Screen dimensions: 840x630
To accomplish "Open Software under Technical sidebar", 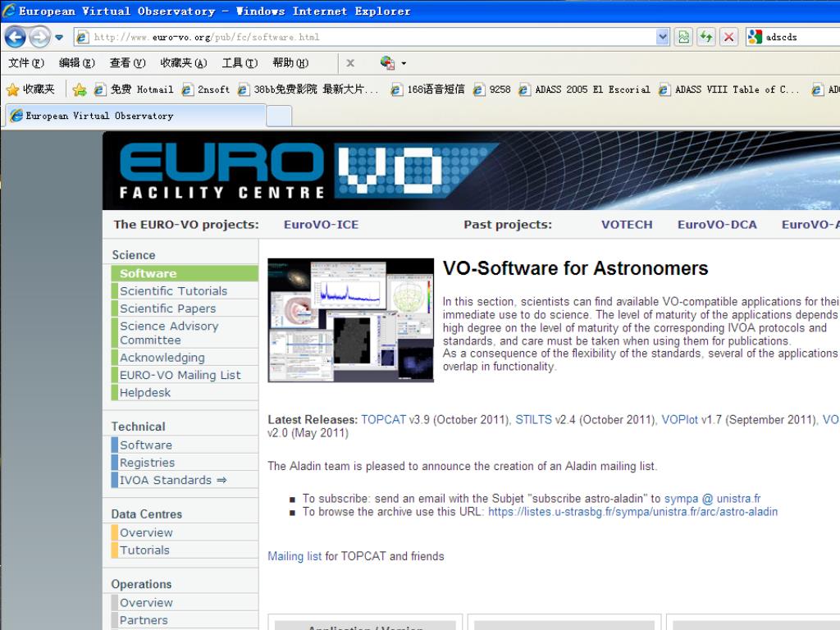I will click(x=146, y=445).
